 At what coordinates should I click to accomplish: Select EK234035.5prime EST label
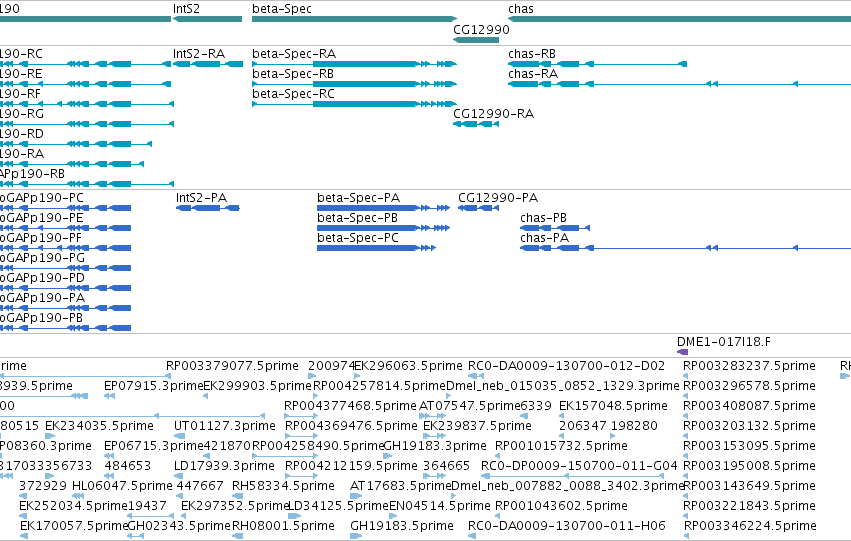click(x=99, y=426)
